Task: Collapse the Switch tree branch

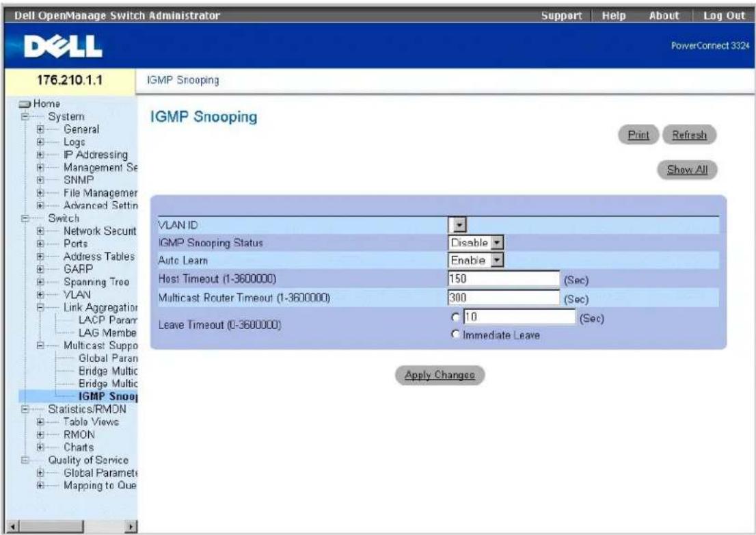Action: pyautogui.click(x=25, y=218)
